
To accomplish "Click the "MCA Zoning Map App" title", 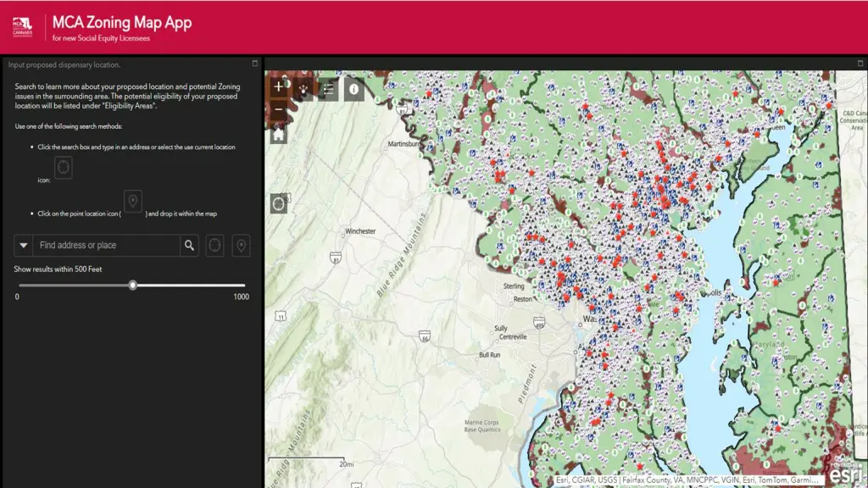I will [x=122, y=23].
